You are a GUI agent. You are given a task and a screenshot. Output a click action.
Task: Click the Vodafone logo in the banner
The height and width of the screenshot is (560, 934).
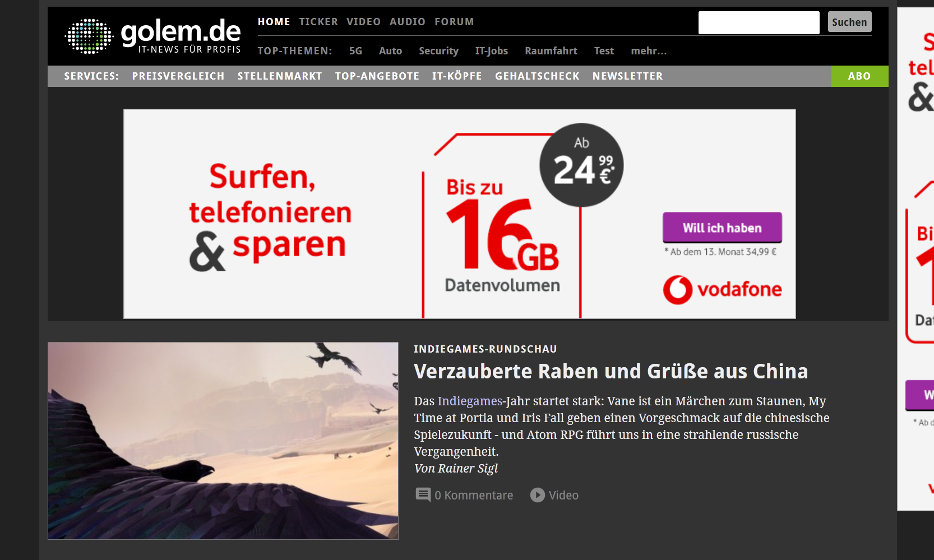coord(722,289)
